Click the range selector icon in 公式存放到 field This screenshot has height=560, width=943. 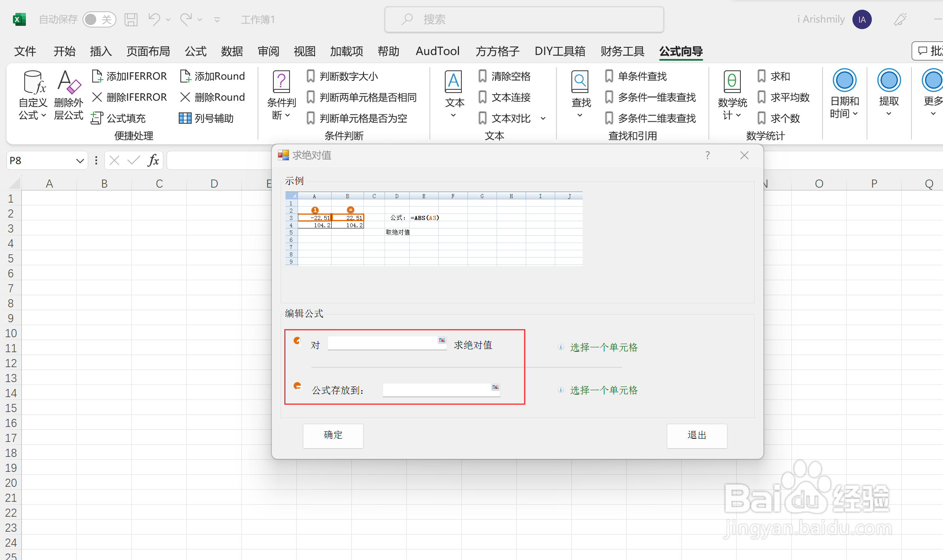point(495,387)
